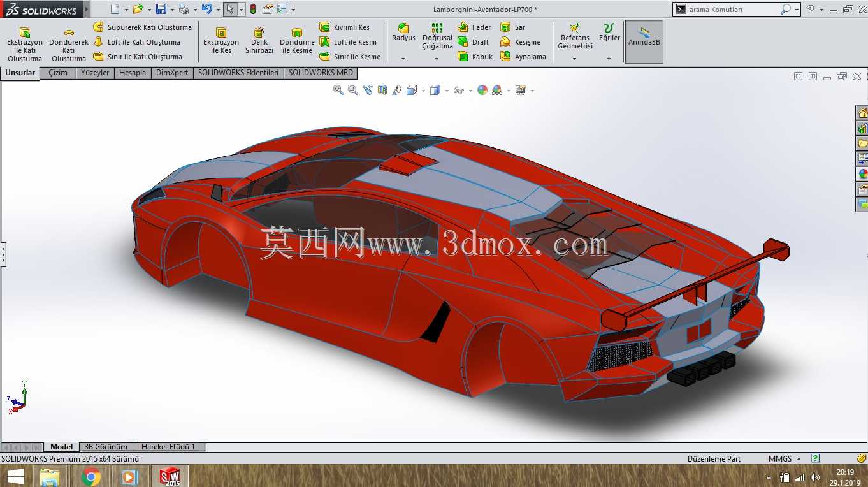Click the volume speaker icon in system tray
This screenshot has width=868, height=487.
pyautogui.click(x=814, y=477)
